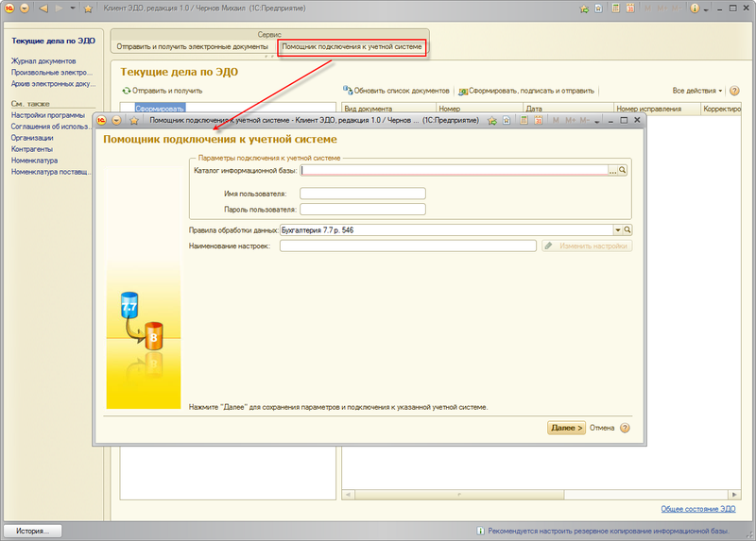Click the 'Имя пользователя' input field
The height and width of the screenshot is (541, 756).
[x=363, y=194]
